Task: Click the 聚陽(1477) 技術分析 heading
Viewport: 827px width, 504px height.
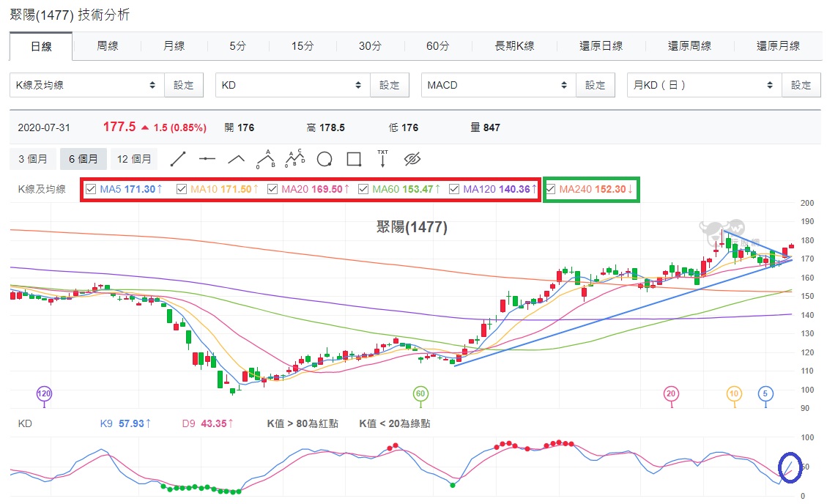Action: pyautogui.click(x=70, y=15)
